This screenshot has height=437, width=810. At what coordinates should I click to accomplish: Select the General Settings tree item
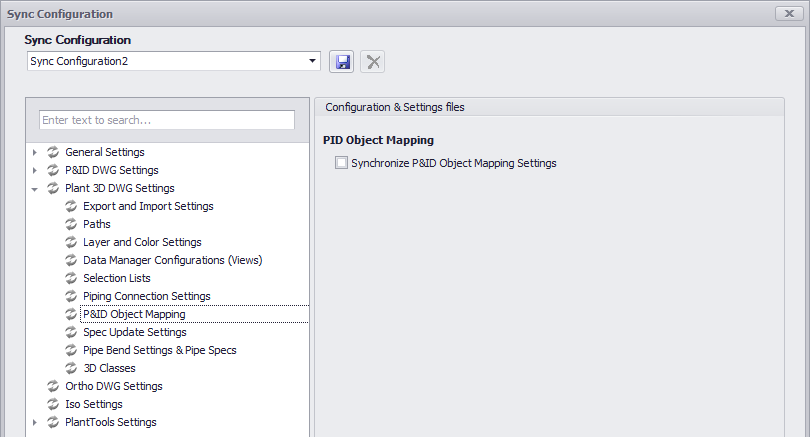pos(105,152)
